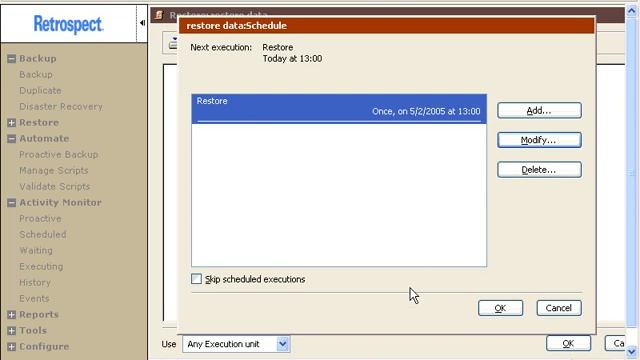Select History under Activity Monitor

click(35, 283)
